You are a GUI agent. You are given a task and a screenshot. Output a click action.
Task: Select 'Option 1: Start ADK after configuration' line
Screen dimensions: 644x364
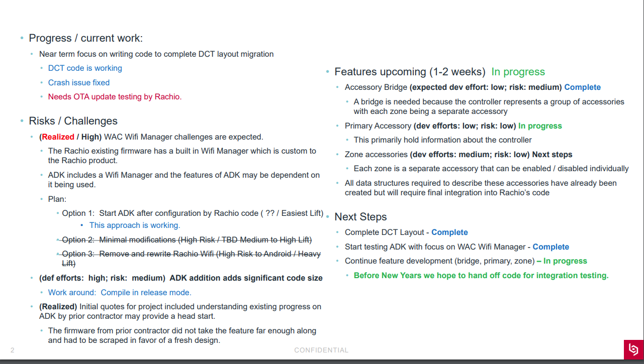pyautogui.click(x=193, y=213)
